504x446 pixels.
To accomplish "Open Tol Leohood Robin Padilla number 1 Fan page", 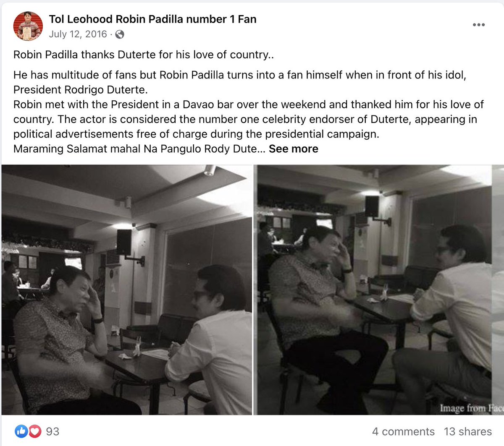I will [152, 19].
